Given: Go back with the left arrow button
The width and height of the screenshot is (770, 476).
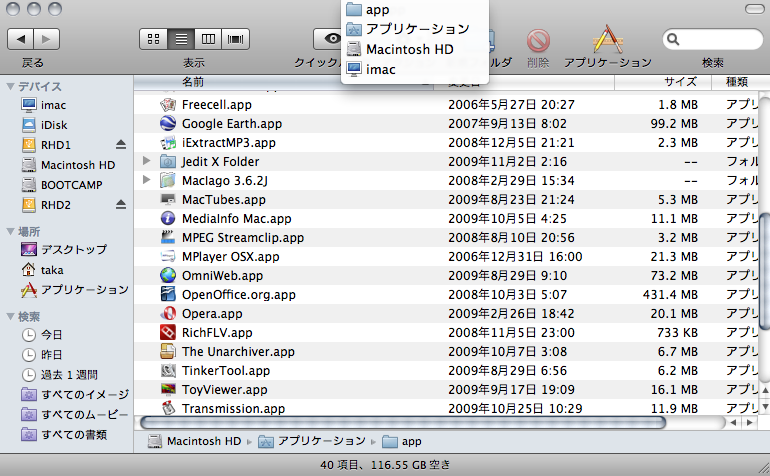Looking at the screenshot, I should tap(21, 39).
